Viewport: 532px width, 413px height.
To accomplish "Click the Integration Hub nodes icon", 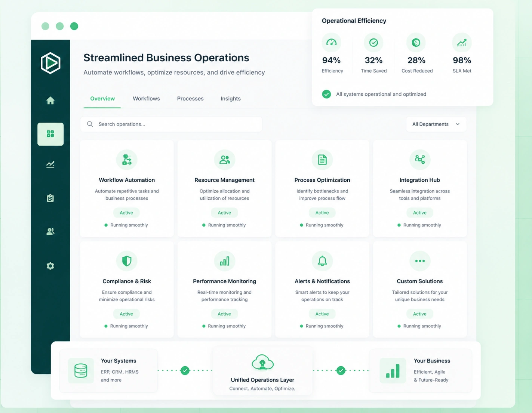I will click(420, 160).
